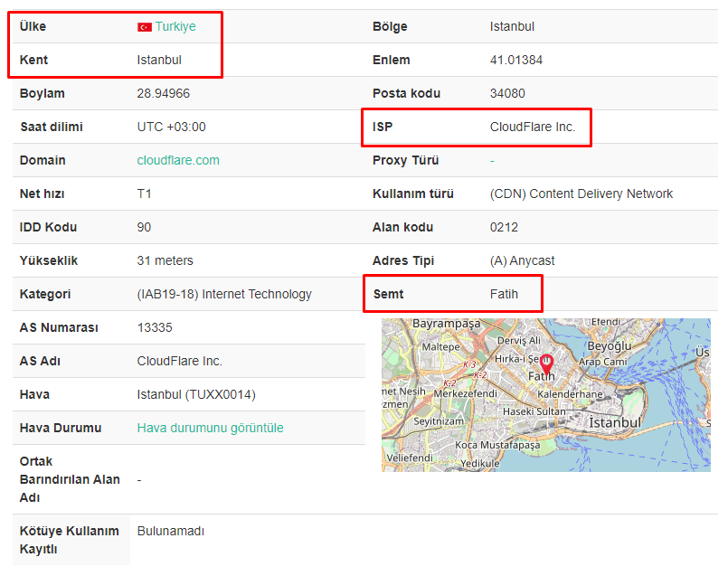
Task: Select time zone value UTC +03:00
Action: coord(171,127)
